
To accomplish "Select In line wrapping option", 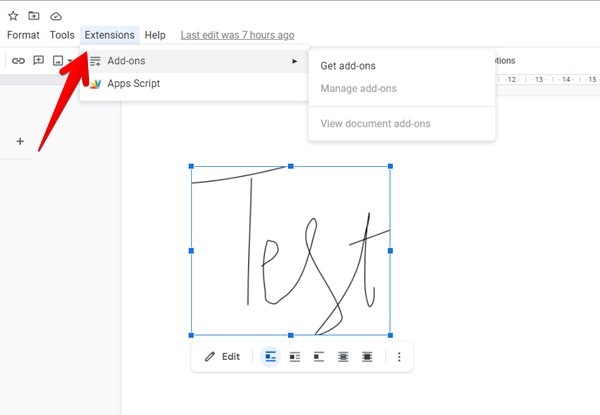I will click(271, 356).
